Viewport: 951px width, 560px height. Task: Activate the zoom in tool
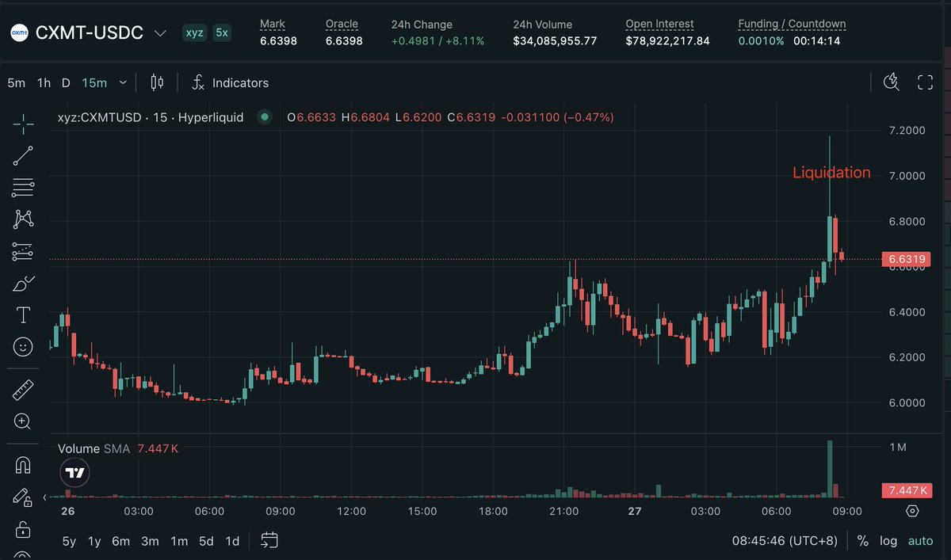pos(23,421)
